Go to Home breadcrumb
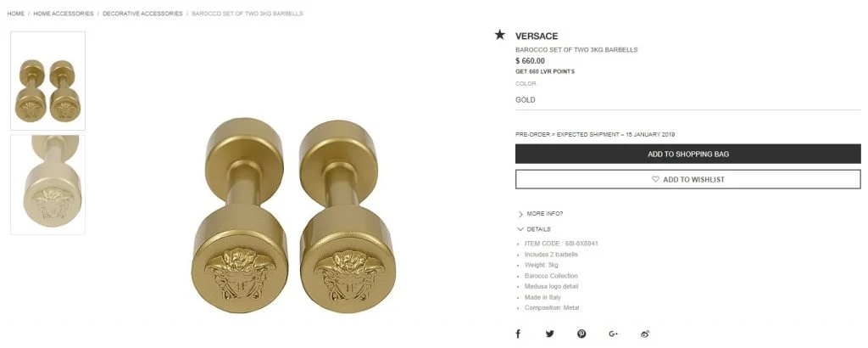 15,14
